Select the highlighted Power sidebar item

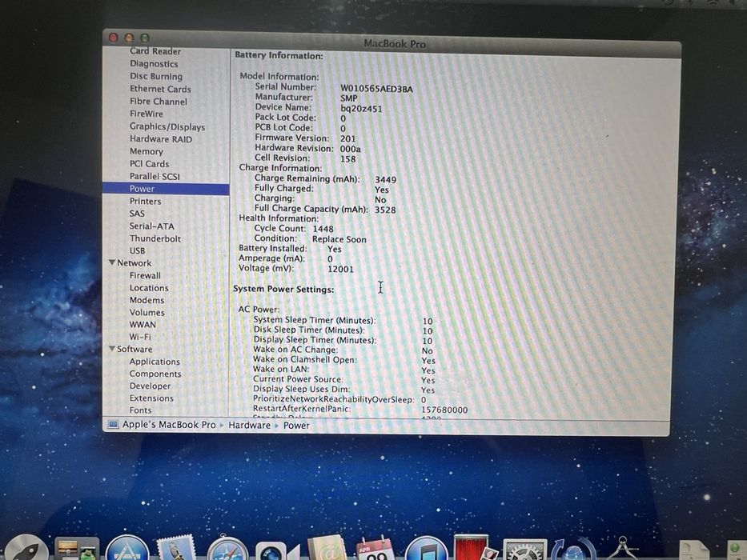click(x=166, y=189)
